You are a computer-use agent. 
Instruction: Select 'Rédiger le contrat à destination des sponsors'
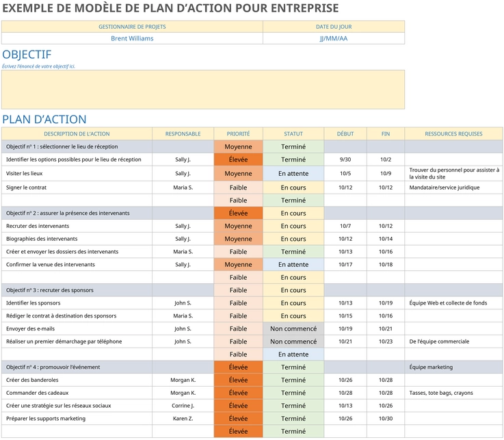click(77, 316)
